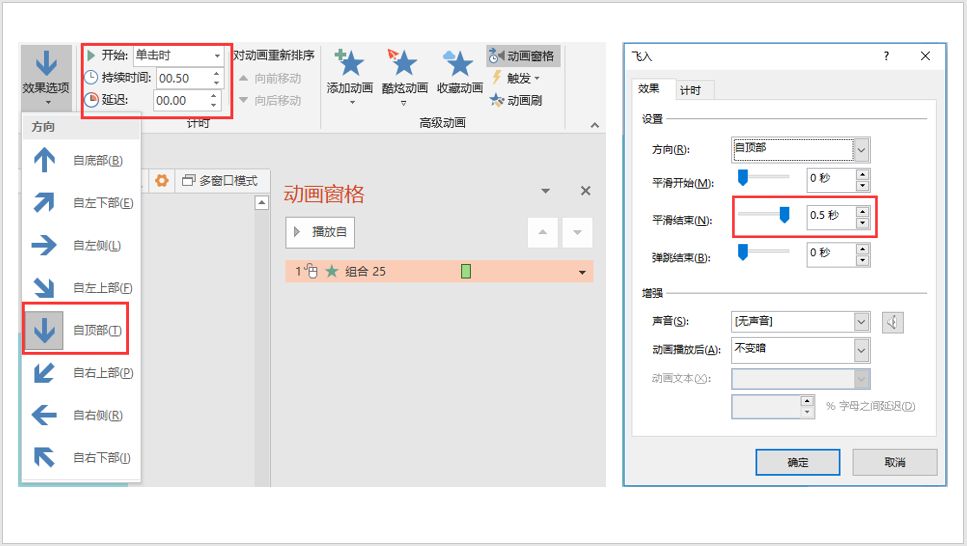Click the 平滑结束 slider handle
Screen dimensions: 967x546
(785, 214)
